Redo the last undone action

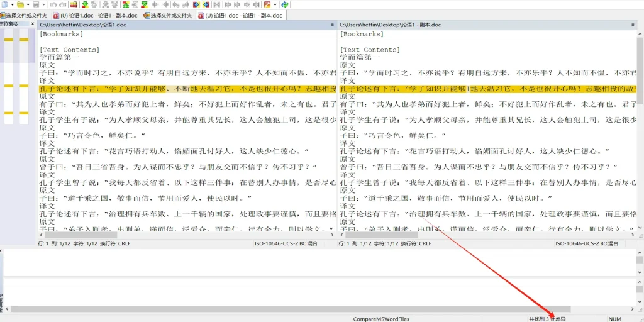pos(63,4)
